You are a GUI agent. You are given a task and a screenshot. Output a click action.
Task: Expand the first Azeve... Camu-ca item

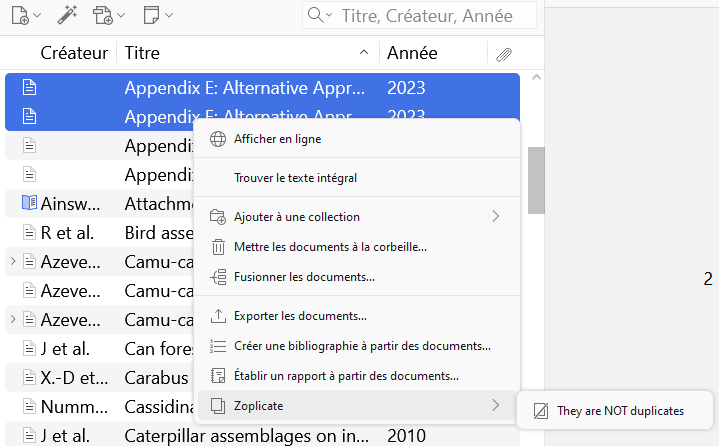coord(13,262)
